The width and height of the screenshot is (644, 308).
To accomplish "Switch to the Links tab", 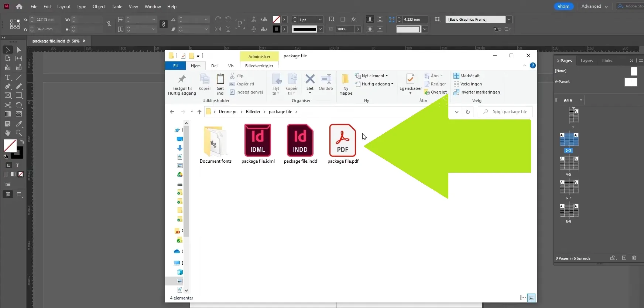I will [x=607, y=61].
